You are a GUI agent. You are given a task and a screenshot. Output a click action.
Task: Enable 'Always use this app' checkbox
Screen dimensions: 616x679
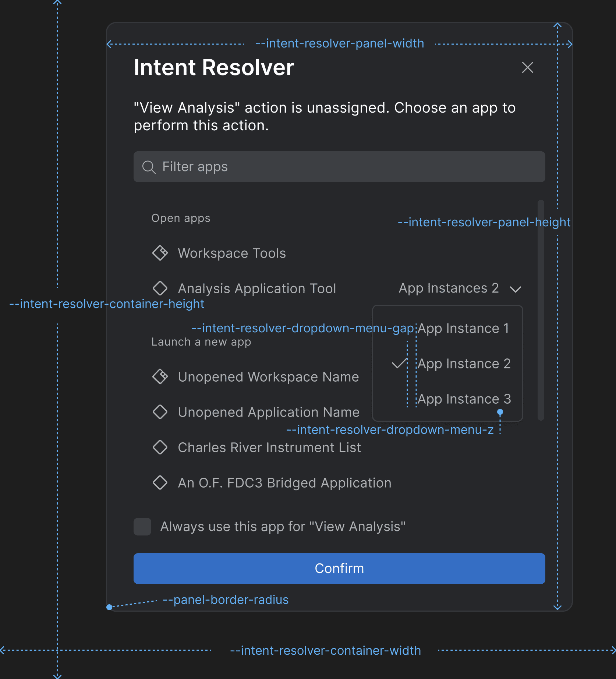point(142,527)
